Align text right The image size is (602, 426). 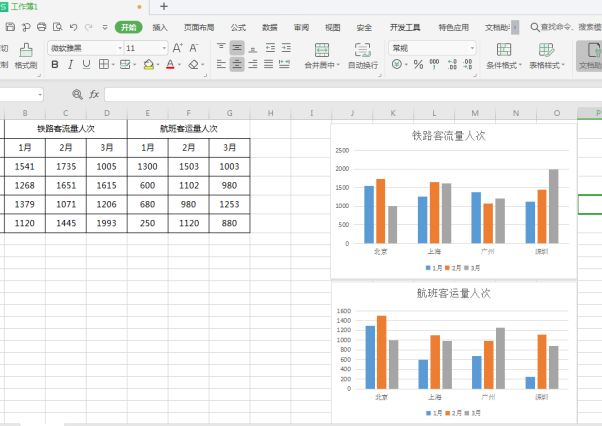pos(253,64)
